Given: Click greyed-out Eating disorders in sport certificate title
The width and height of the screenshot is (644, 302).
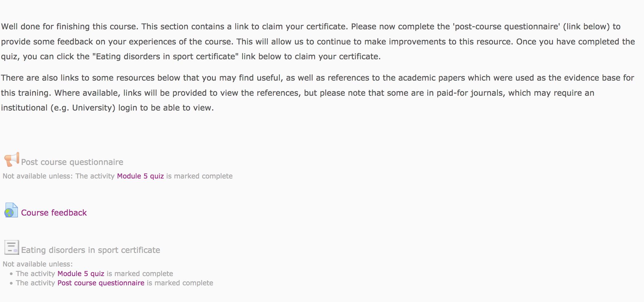Looking at the screenshot, I should (91, 250).
